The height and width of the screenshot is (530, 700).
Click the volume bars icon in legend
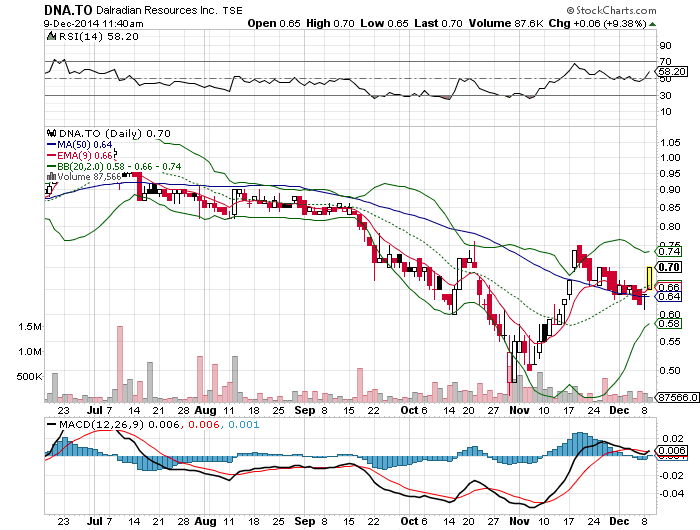click(x=51, y=177)
